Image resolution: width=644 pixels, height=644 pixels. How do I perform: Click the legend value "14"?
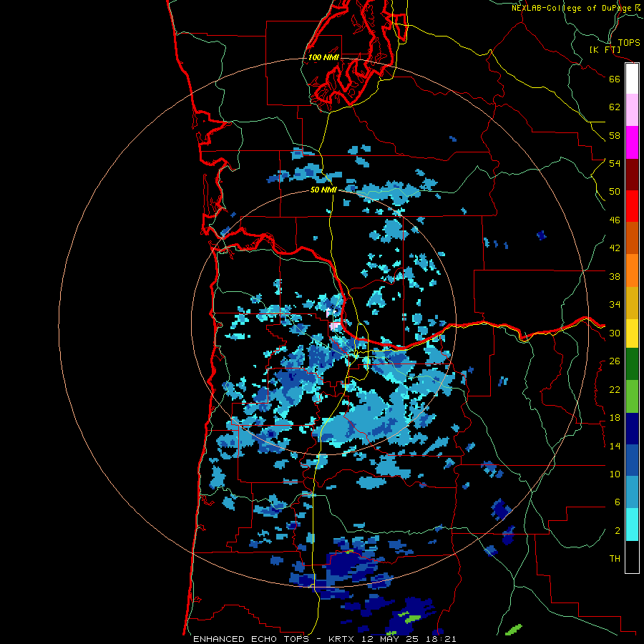[615, 446]
